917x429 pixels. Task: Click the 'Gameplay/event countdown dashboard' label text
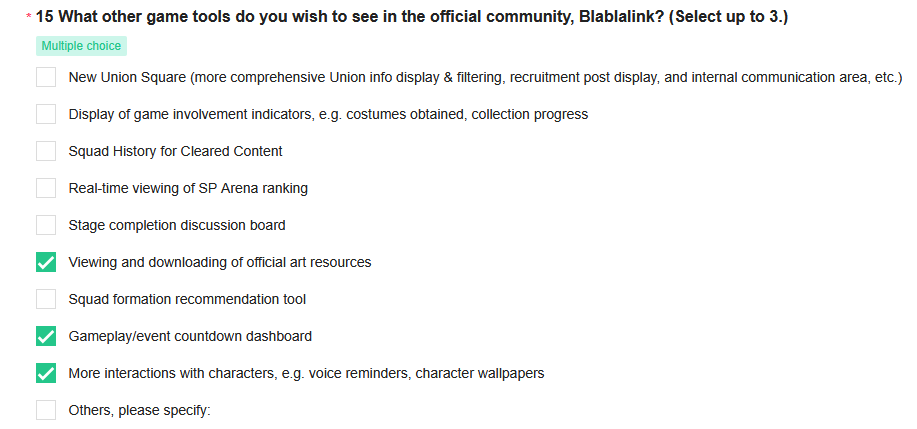[190, 337]
